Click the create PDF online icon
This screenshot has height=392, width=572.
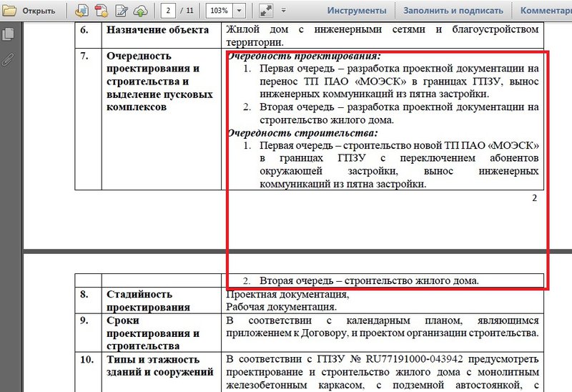pyautogui.click(x=102, y=11)
